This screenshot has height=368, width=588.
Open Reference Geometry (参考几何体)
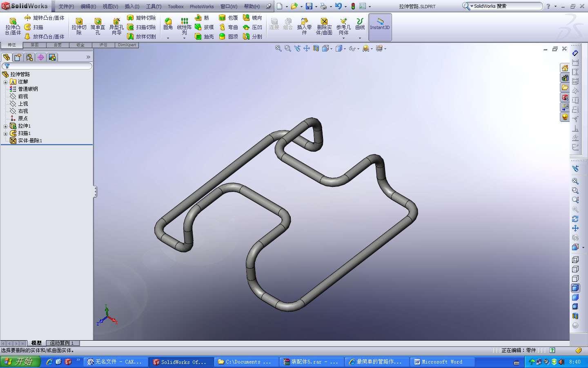(x=343, y=27)
